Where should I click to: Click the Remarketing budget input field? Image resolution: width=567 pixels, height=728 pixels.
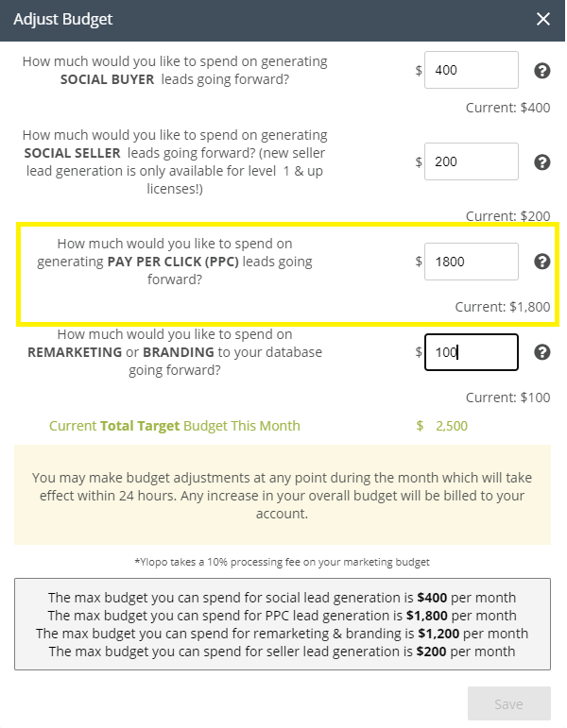pos(471,352)
